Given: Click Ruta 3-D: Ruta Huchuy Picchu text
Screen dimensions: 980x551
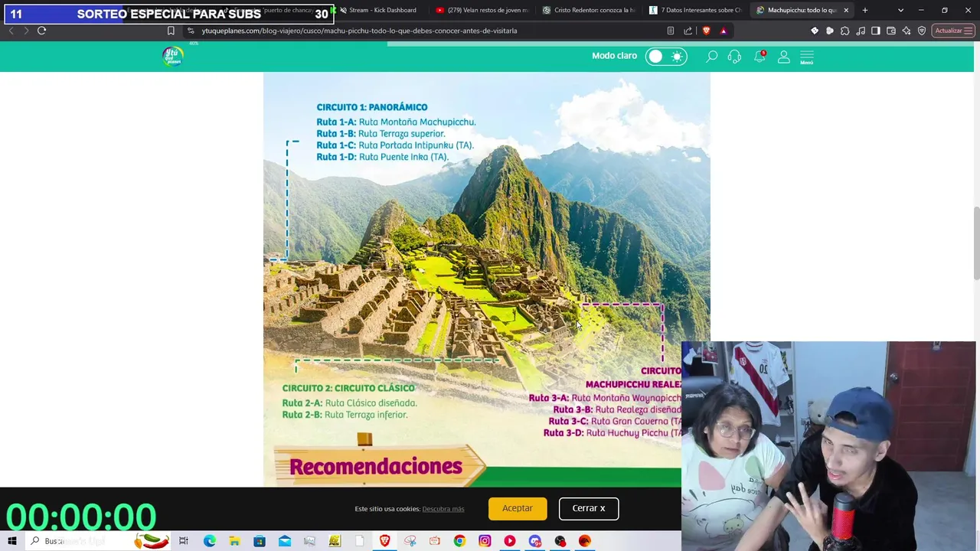Looking at the screenshot, I should click(612, 433).
